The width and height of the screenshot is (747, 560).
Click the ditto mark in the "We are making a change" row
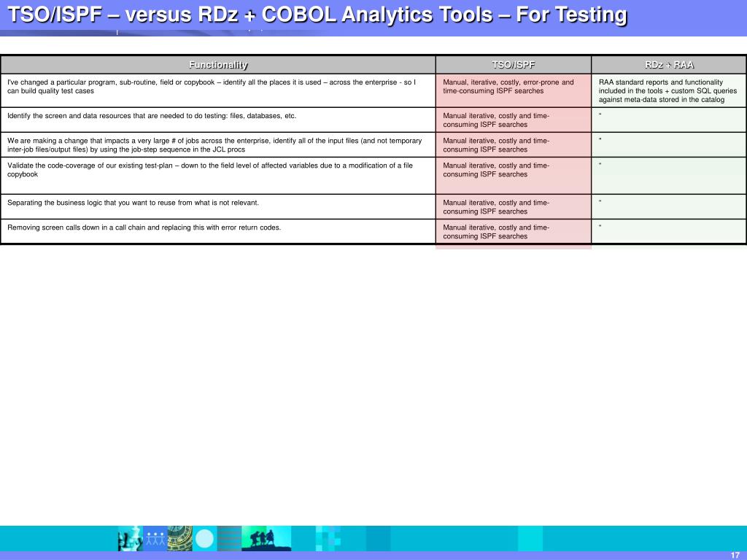(x=600, y=139)
